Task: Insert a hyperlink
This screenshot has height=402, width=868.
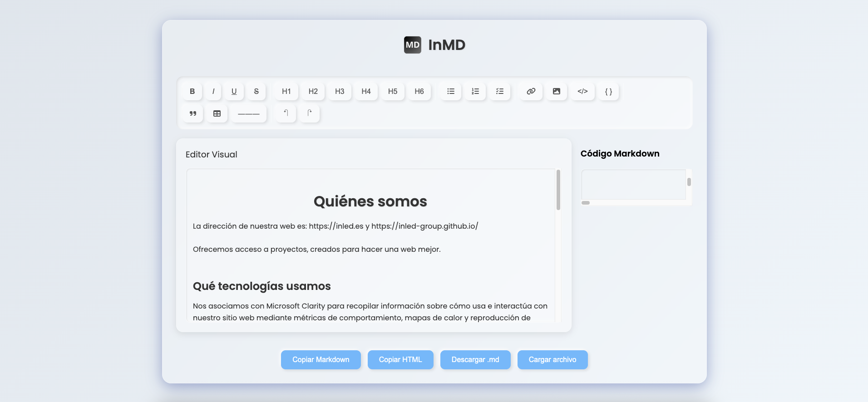Action: pyautogui.click(x=531, y=91)
